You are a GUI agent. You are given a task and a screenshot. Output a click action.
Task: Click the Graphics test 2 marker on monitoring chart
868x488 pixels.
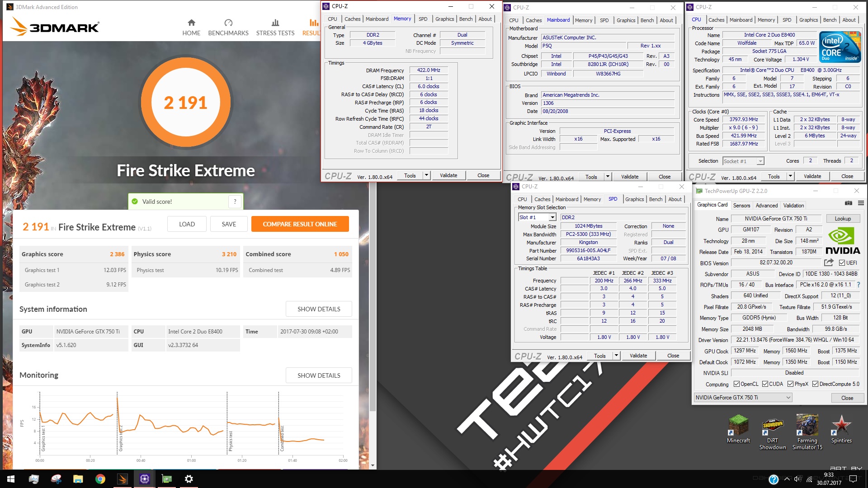click(121, 438)
